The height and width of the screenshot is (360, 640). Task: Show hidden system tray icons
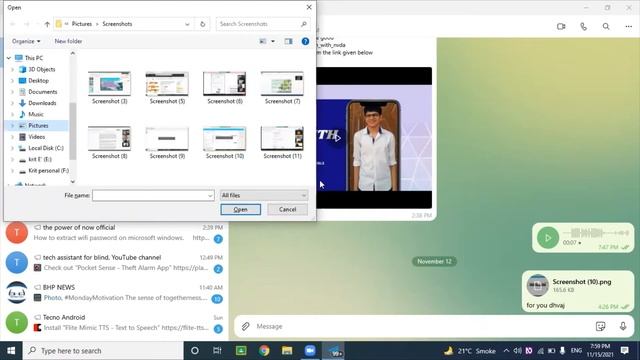pyautogui.click(x=506, y=351)
